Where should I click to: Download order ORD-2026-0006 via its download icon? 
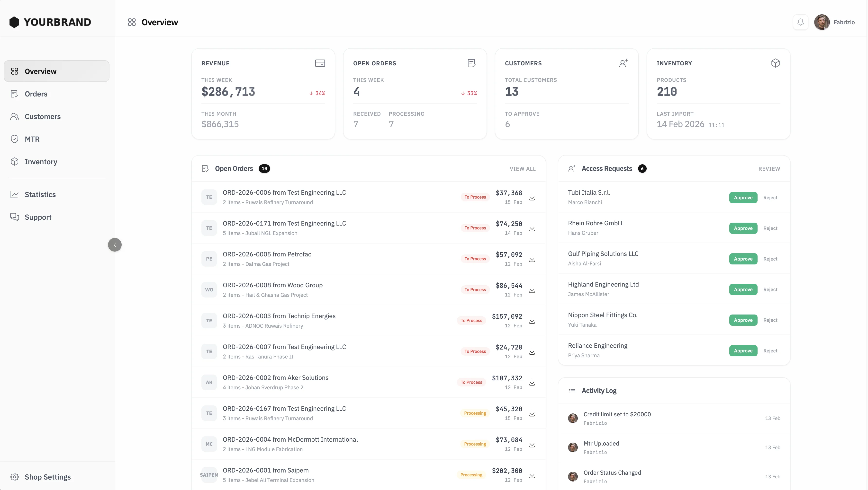click(532, 197)
